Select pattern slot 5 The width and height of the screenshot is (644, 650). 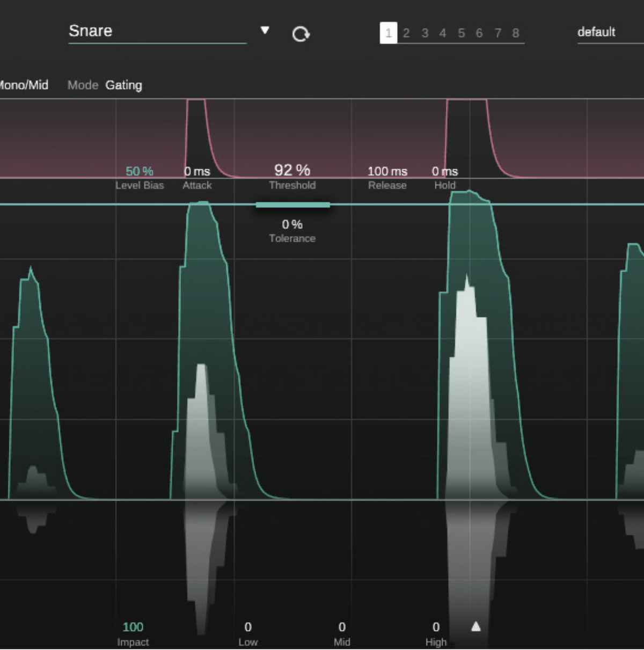(x=460, y=33)
